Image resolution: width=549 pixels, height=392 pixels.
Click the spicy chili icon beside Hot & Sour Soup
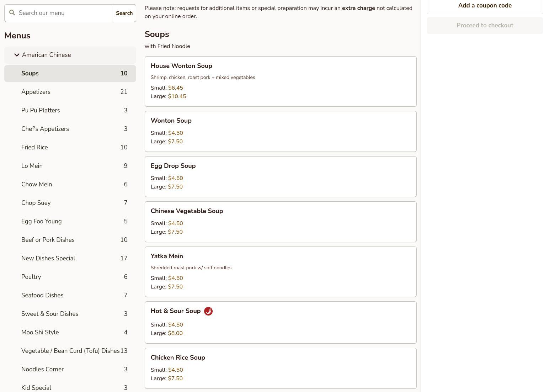[208, 311]
